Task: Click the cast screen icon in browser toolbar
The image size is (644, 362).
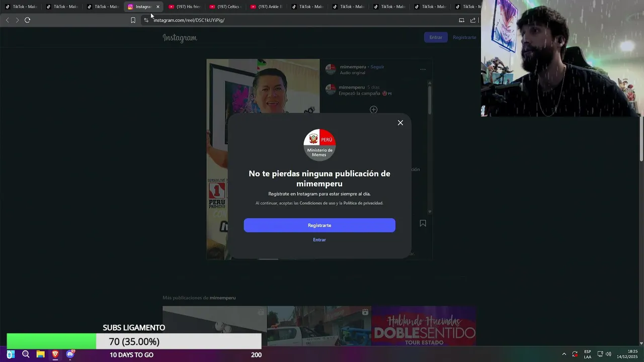Action: [x=461, y=20]
